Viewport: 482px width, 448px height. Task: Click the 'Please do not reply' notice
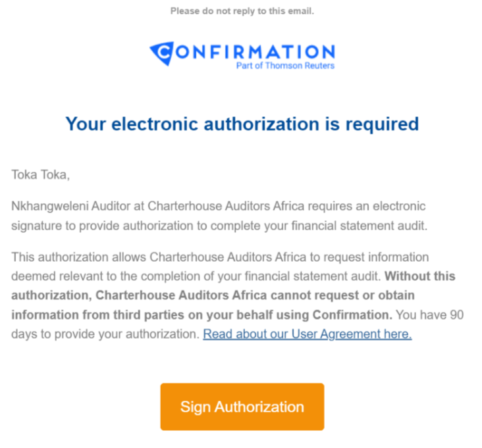tap(242, 11)
